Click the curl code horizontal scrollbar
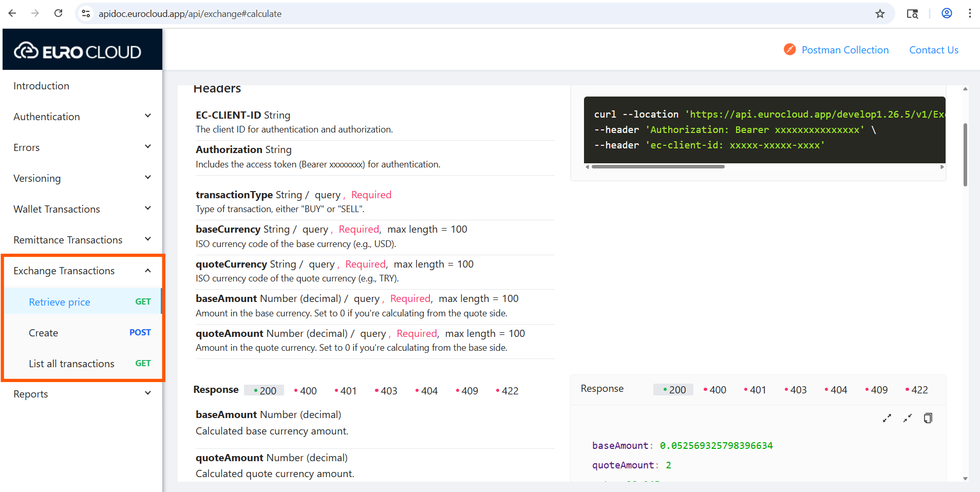This screenshot has width=980, height=492. pos(658,167)
